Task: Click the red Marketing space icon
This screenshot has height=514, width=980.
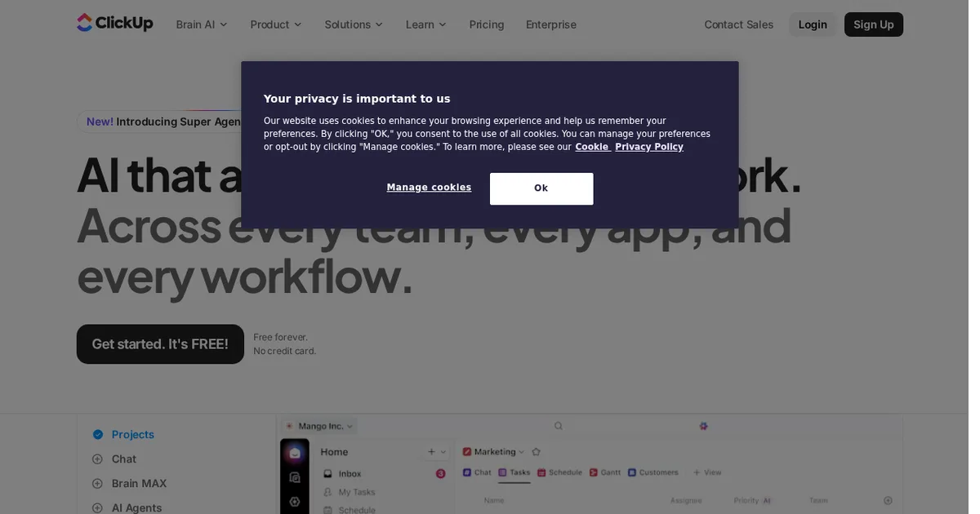Action: 467,451
